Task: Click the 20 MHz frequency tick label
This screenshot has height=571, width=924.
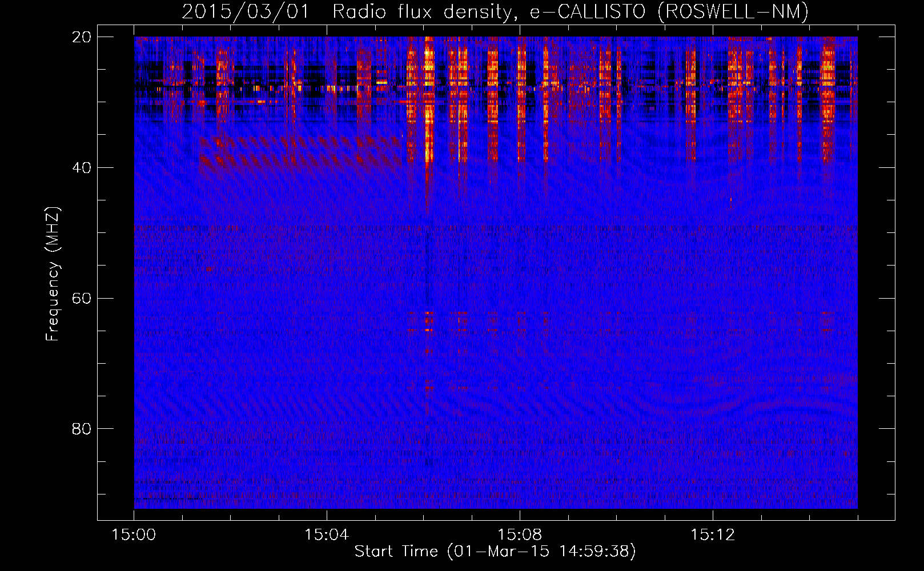Action: click(x=82, y=37)
